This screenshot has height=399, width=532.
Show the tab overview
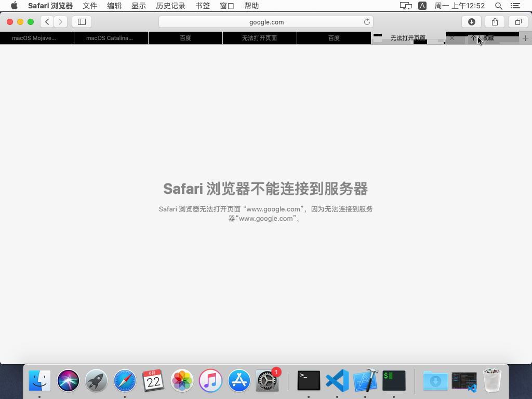coord(518,22)
